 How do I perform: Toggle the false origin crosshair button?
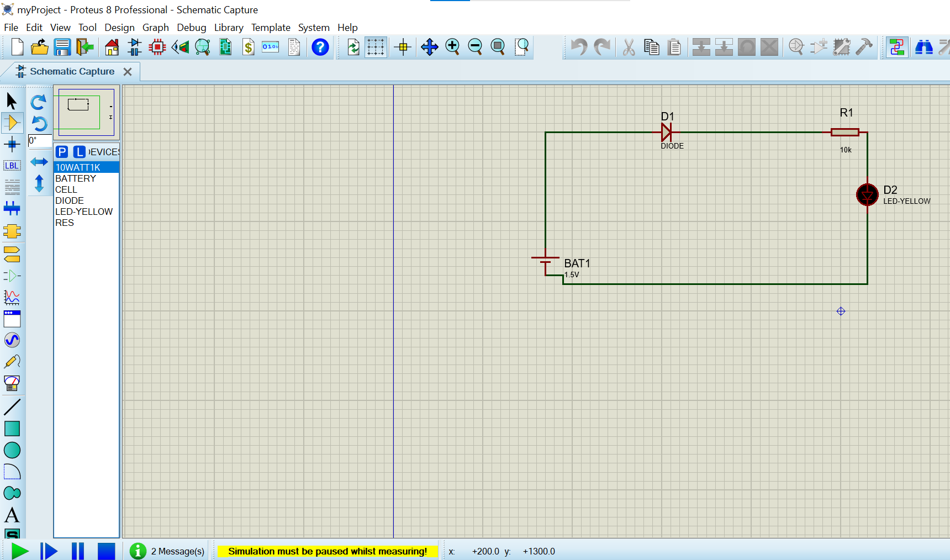pos(403,47)
